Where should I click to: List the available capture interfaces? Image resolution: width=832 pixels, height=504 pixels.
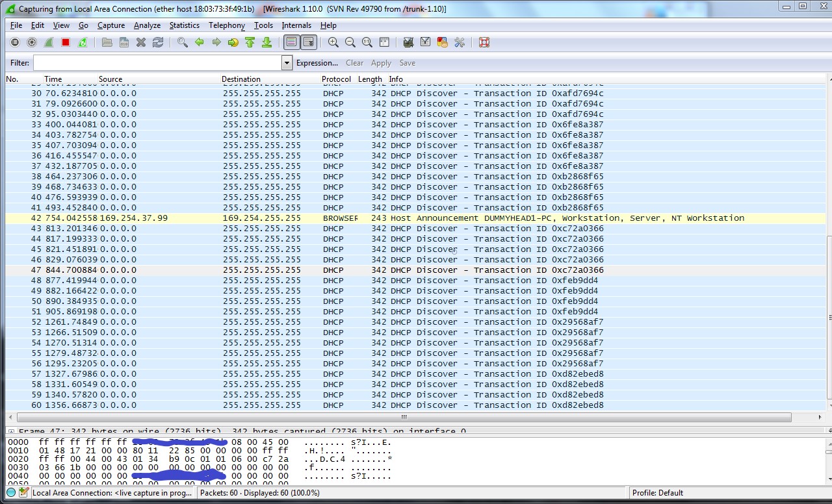[x=14, y=42]
